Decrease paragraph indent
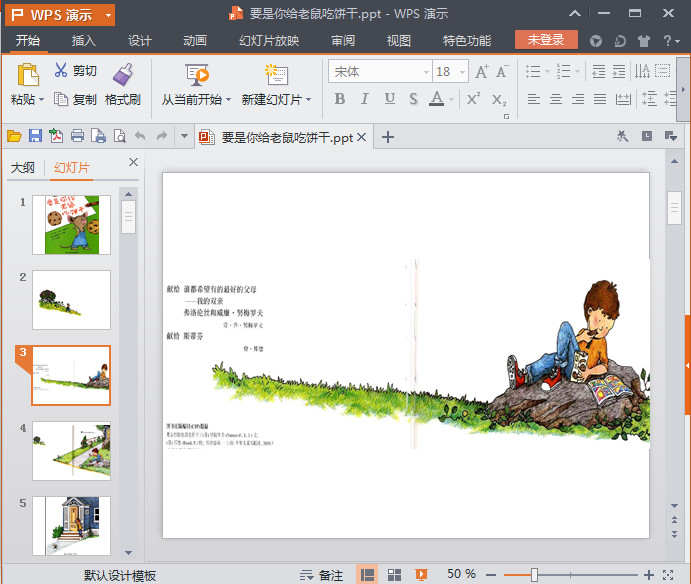Image resolution: width=691 pixels, height=584 pixels. click(x=598, y=71)
